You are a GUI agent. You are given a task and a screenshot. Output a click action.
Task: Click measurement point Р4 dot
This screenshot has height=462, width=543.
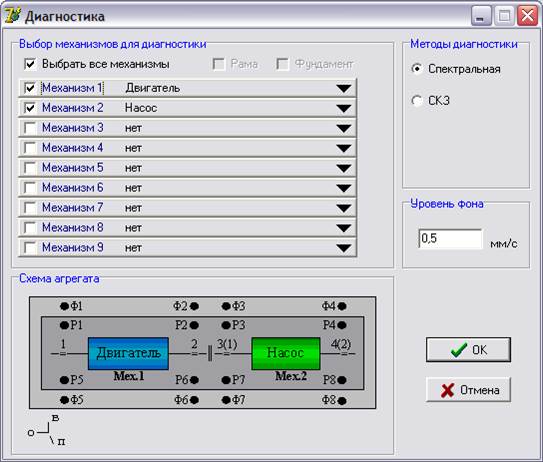click(342, 325)
